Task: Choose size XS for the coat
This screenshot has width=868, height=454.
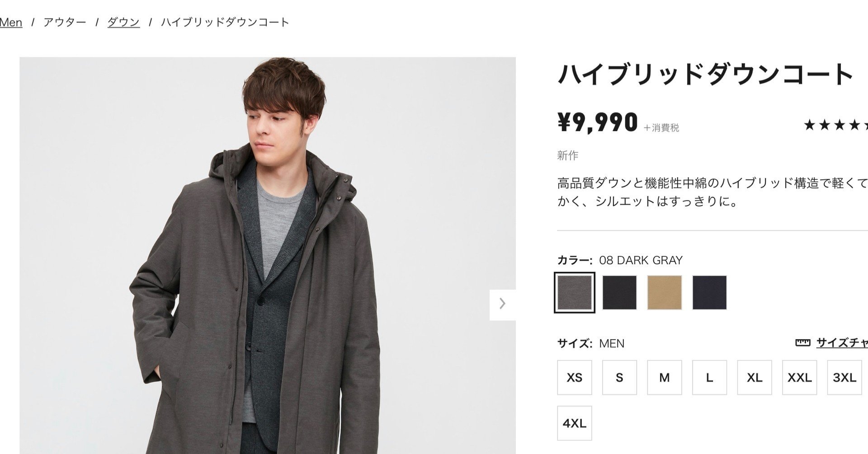Action: point(574,378)
